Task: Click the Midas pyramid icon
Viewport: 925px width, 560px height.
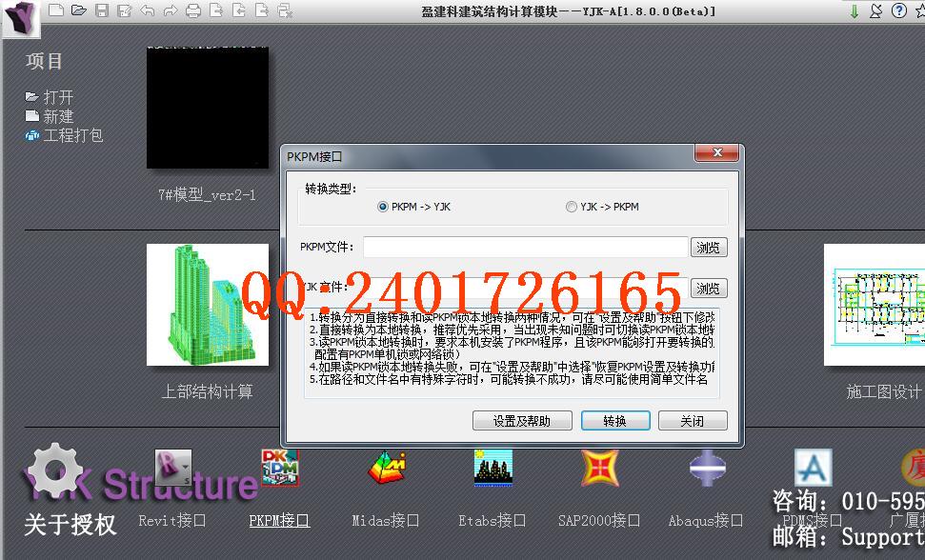Action: [x=387, y=468]
